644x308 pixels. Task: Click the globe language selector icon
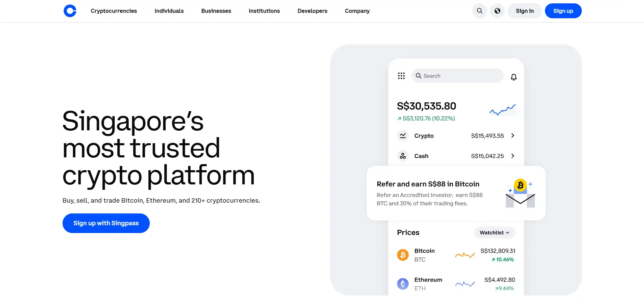tap(497, 11)
